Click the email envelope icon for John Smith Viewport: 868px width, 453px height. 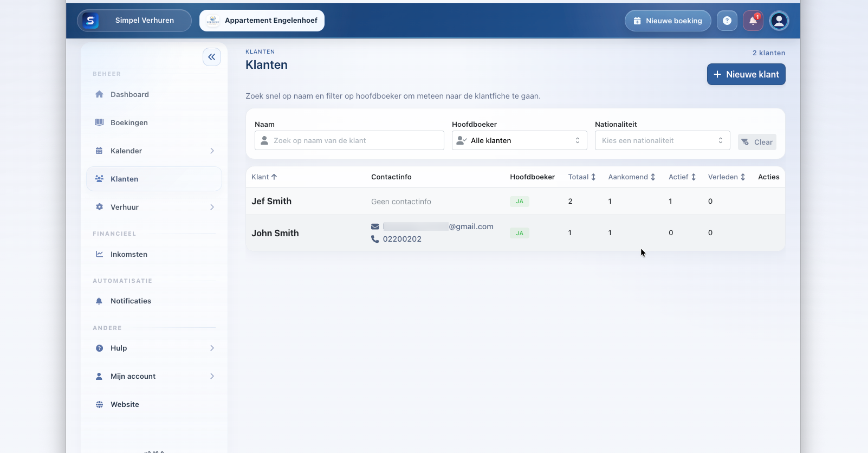coord(375,226)
